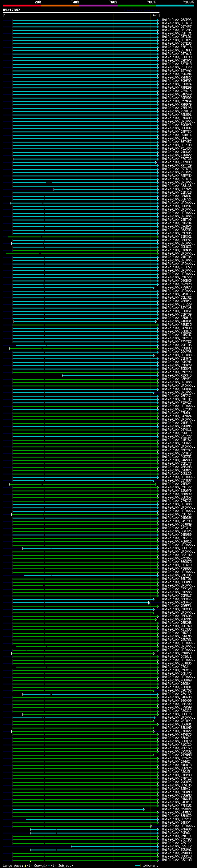Open hit UniRef100_P29345
The image size is (197, 868).
tap(176, 375)
